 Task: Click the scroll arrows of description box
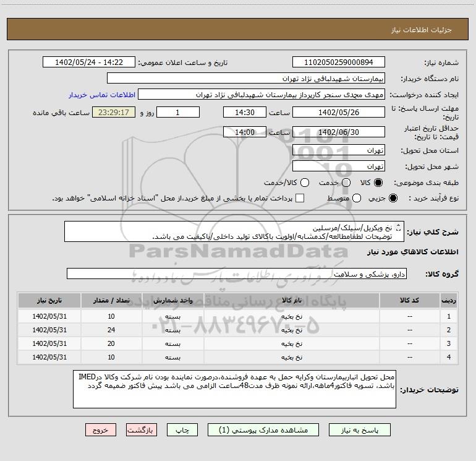pyautogui.click(x=398, y=231)
